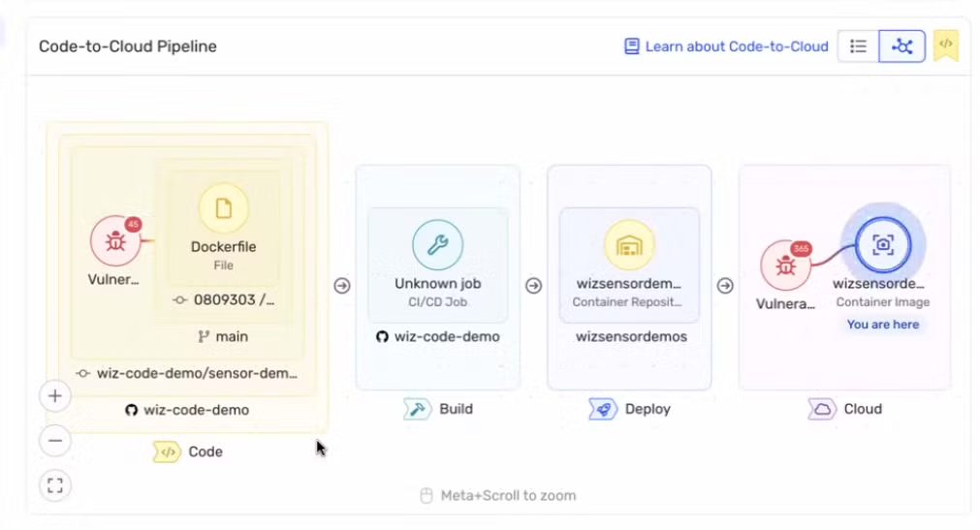Select the red Vulnerabilities bug icon in Code

pyautogui.click(x=115, y=241)
